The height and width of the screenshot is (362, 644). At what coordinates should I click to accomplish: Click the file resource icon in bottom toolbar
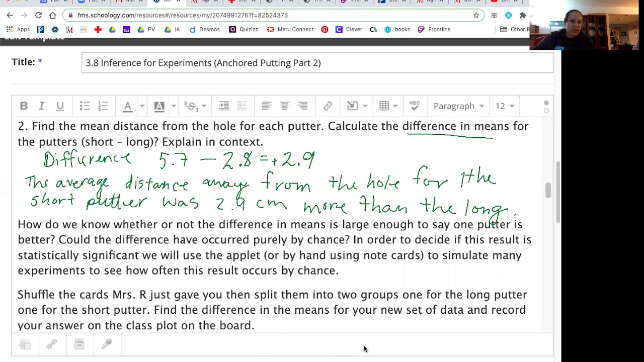tap(79, 344)
